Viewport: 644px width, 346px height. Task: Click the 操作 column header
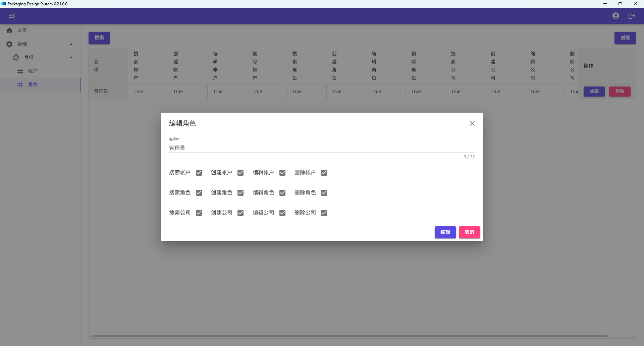(x=607, y=66)
